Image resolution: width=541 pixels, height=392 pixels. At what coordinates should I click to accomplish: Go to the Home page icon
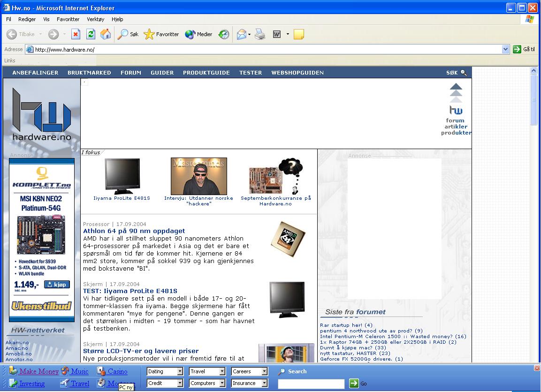pos(106,34)
